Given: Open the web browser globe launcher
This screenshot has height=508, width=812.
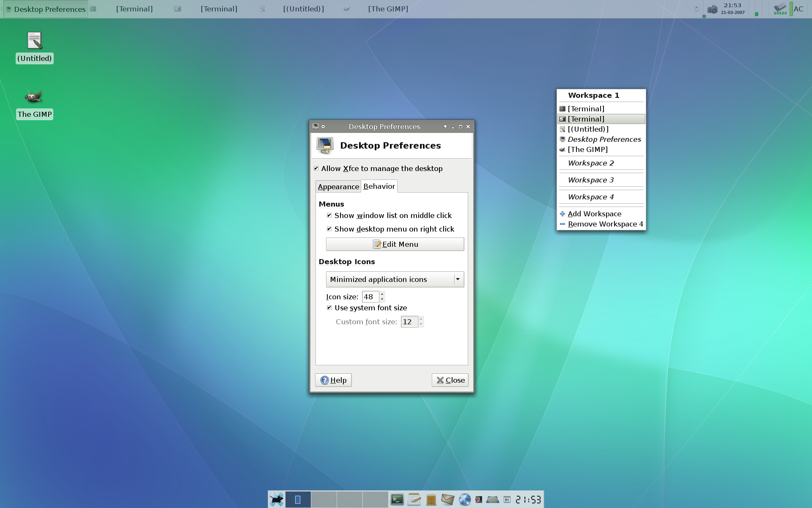Looking at the screenshot, I should 465,500.
